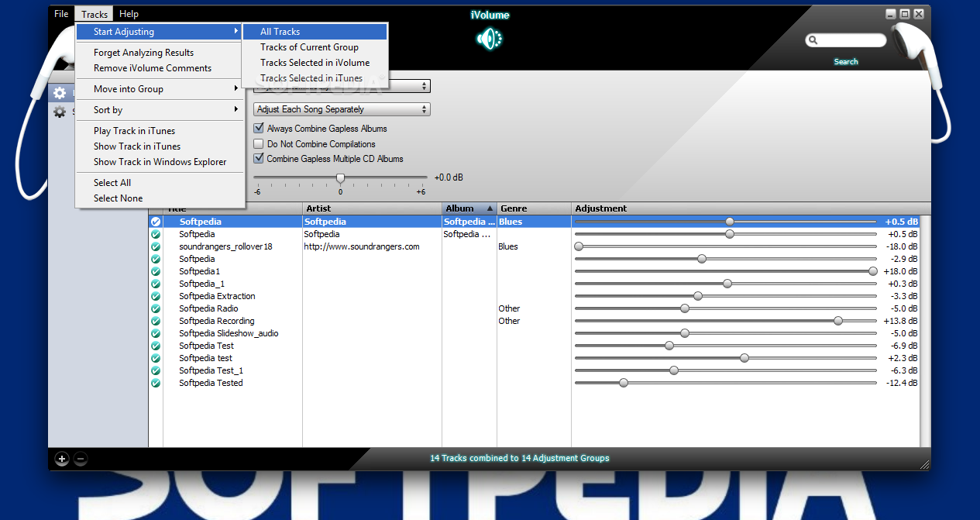Expand Sort by submenu
The image size is (980, 520).
160,110
